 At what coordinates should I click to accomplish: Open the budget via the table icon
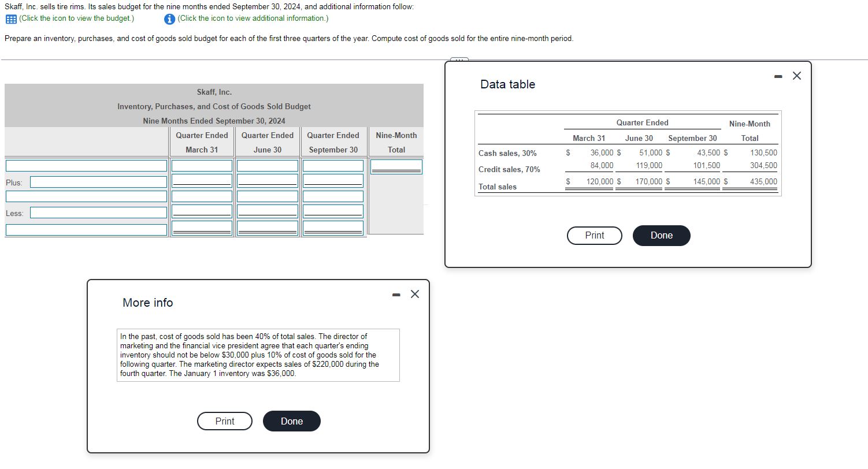10,18
